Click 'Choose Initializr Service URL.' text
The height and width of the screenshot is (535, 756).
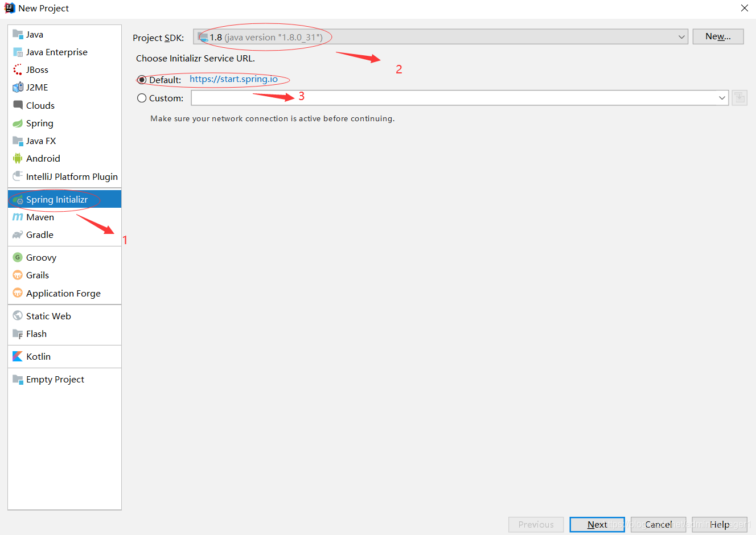[195, 58]
